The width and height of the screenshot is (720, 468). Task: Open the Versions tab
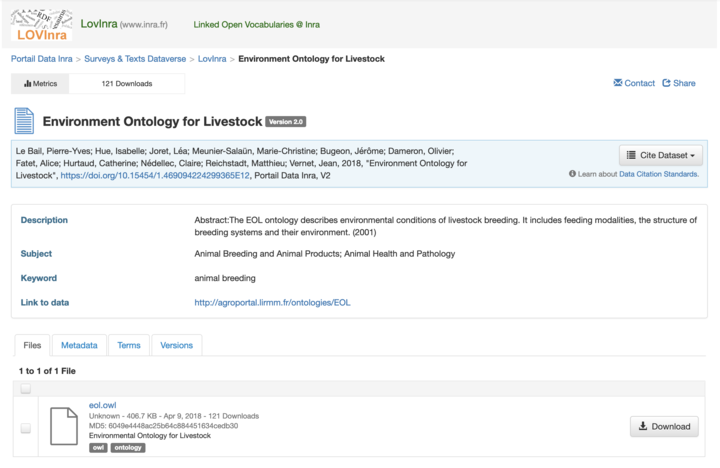[176, 345]
